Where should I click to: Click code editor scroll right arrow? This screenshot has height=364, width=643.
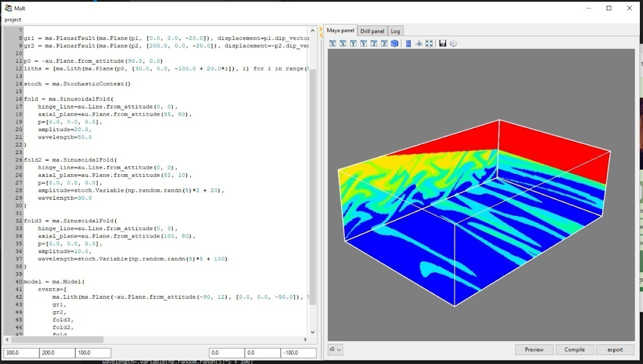pyautogui.click(x=305, y=340)
